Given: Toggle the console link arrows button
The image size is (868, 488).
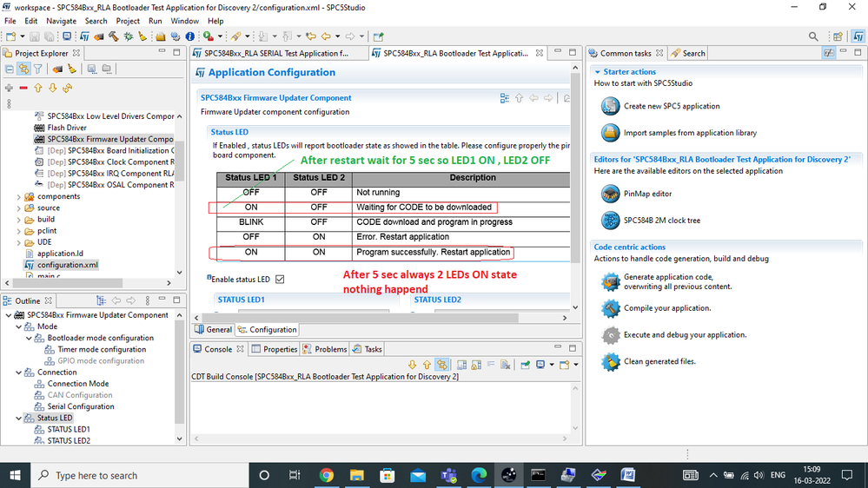Looking at the screenshot, I should click(x=441, y=365).
